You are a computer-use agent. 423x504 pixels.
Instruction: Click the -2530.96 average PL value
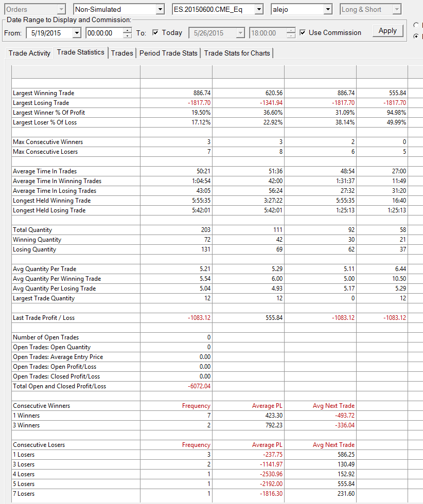[271, 474]
